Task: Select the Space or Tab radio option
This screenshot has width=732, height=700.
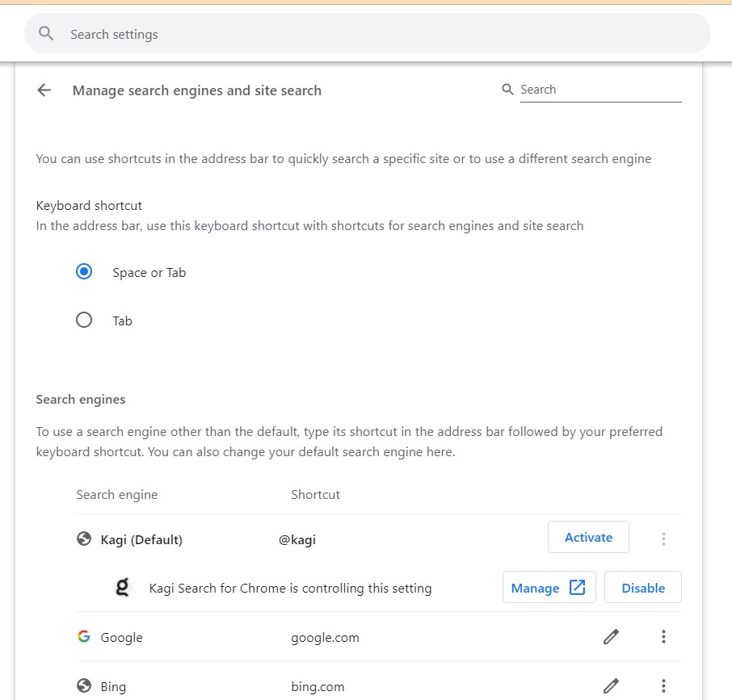Action: click(84, 272)
